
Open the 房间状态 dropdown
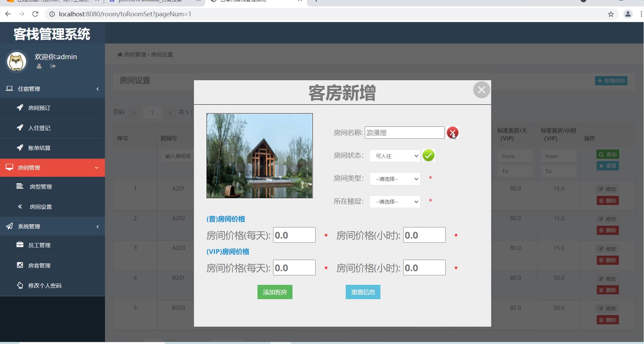[395, 156]
